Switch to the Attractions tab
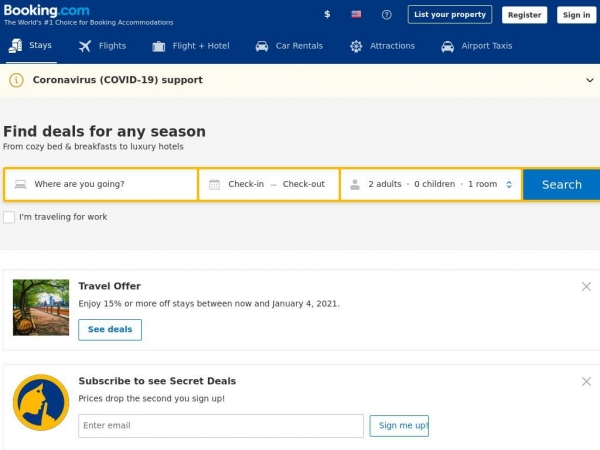600x450 pixels. 382,46
